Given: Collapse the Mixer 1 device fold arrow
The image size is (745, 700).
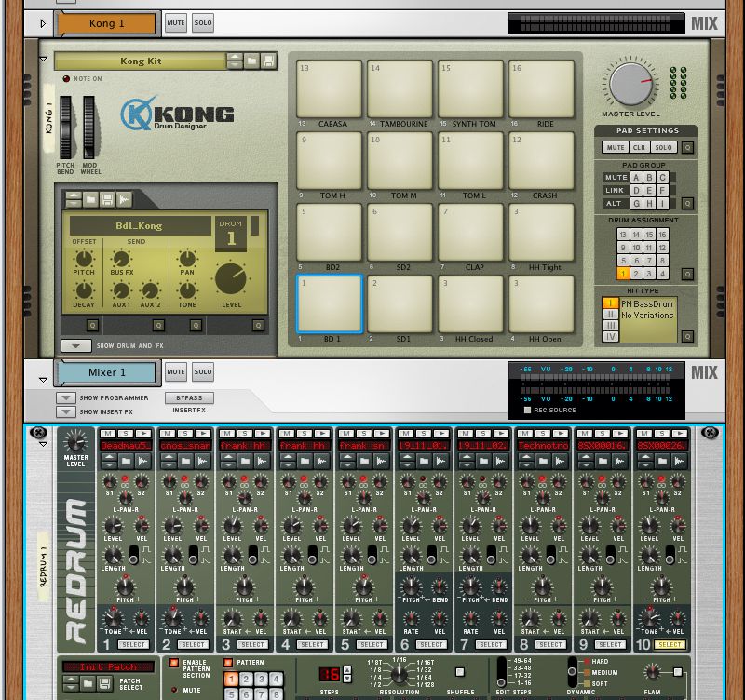Looking at the screenshot, I should [x=43, y=380].
